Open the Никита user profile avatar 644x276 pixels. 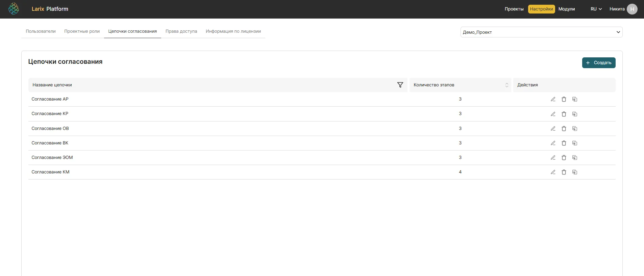point(632,9)
